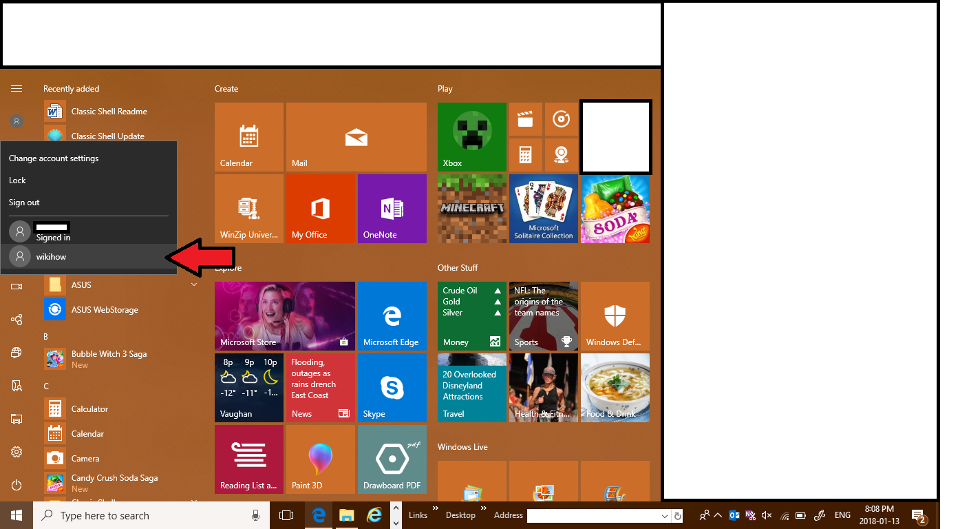
Task: Click the taskbar Address input field
Action: click(593, 516)
